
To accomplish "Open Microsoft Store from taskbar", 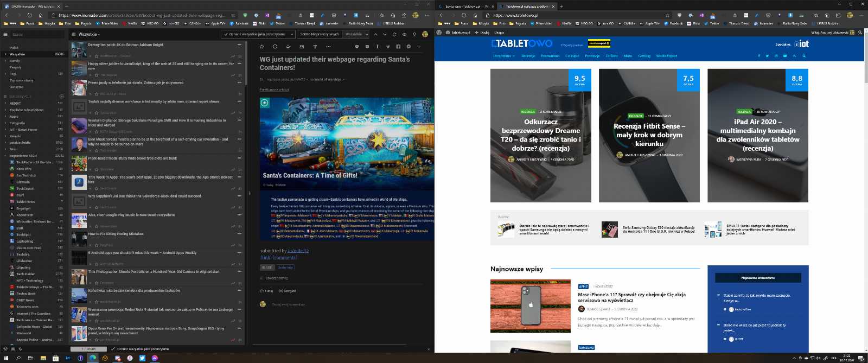I will (55, 358).
